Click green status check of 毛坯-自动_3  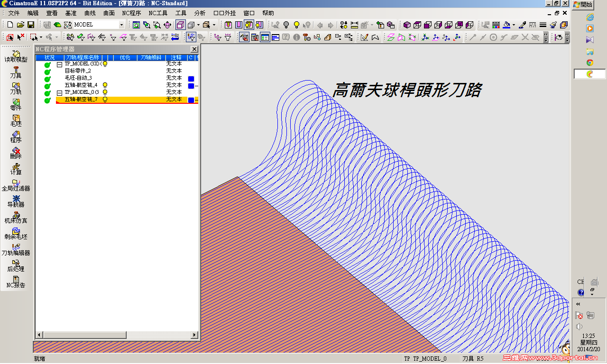(x=47, y=79)
